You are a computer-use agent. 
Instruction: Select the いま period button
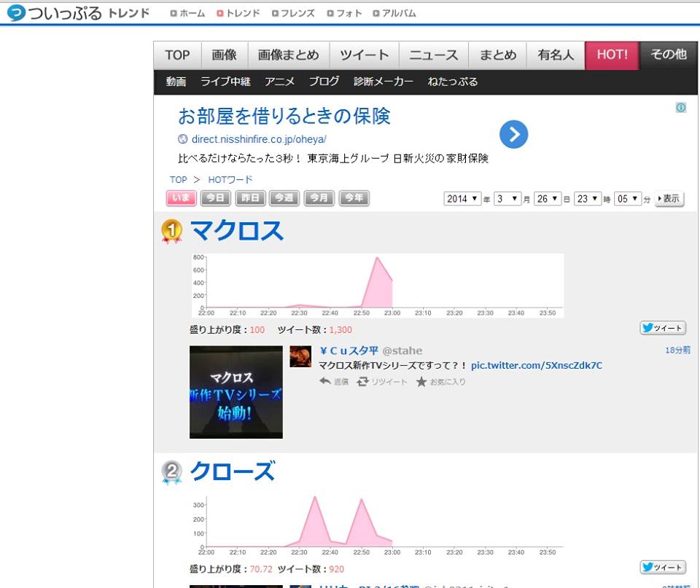point(182,198)
